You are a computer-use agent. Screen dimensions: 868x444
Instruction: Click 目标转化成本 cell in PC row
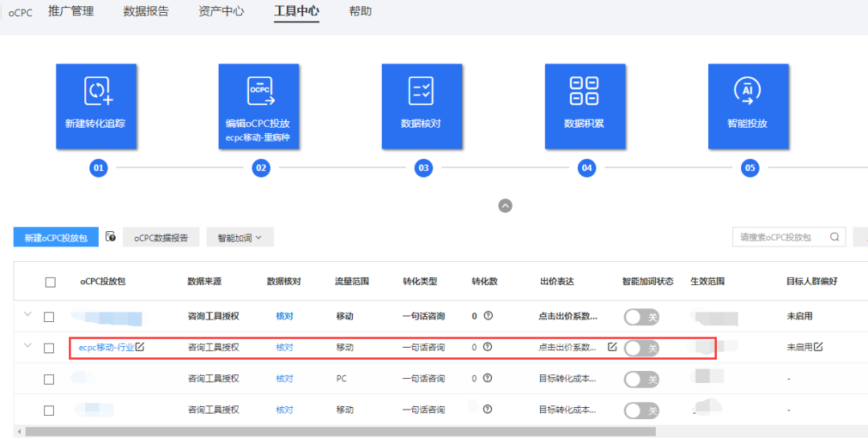coord(568,379)
